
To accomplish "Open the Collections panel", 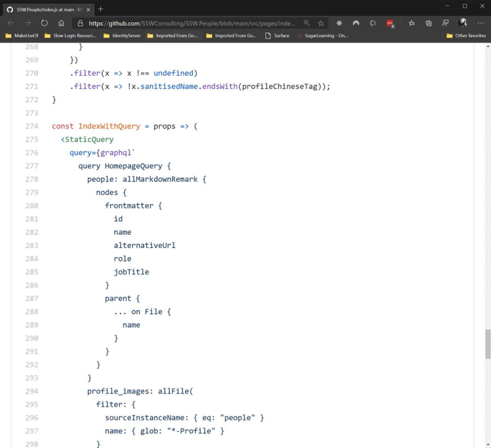I will 428,23.
